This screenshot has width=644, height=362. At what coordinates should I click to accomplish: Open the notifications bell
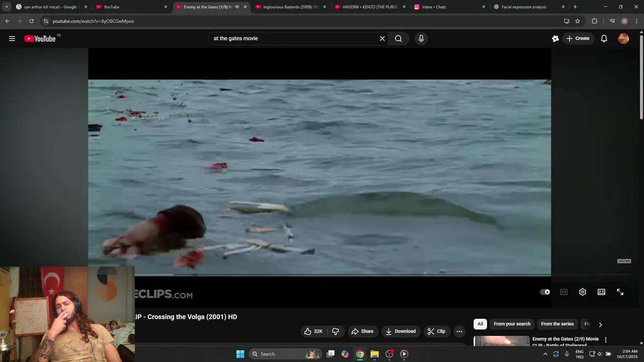pyautogui.click(x=604, y=39)
